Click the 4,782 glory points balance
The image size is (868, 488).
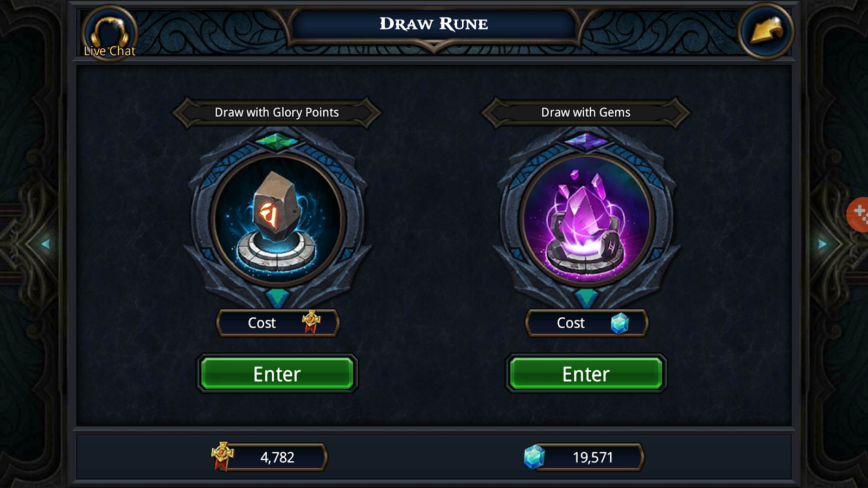(x=277, y=457)
